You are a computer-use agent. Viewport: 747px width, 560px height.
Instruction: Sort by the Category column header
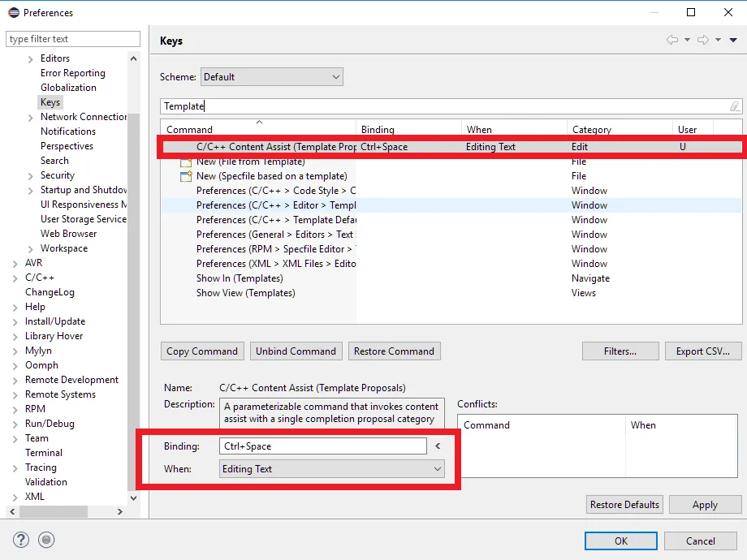coord(620,130)
